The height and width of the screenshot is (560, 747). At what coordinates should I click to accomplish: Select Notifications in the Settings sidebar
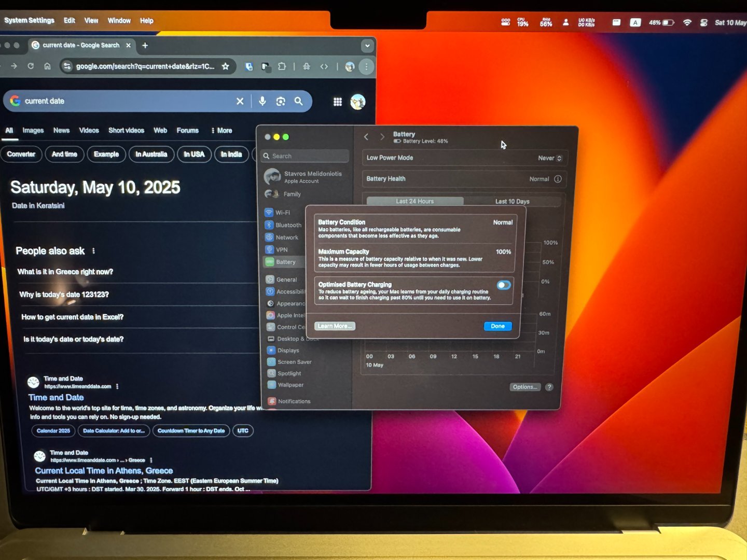point(289,401)
